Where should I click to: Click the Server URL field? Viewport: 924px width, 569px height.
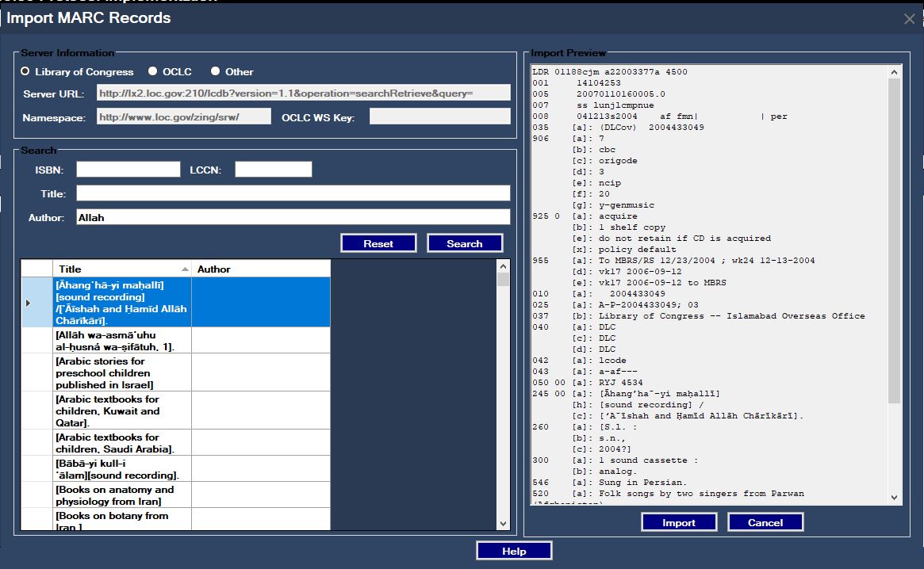point(301,92)
